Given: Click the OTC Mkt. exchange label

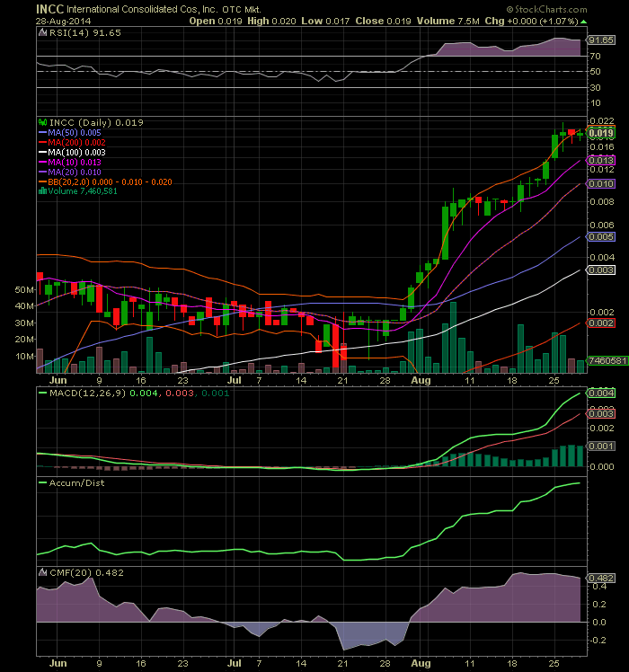Looking at the screenshot, I should [242, 9].
